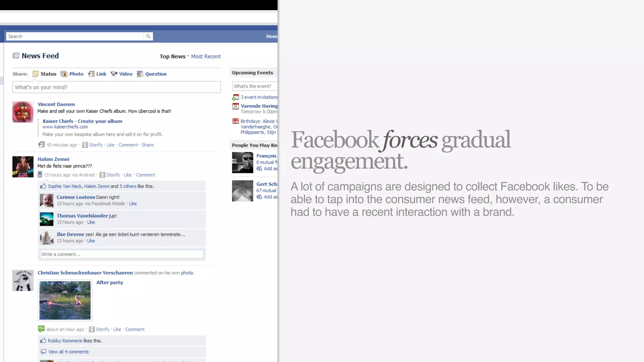Open Vincent Daenen's profile link
Screen dimensions: 644x362
pyautogui.click(x=56, y=104)
